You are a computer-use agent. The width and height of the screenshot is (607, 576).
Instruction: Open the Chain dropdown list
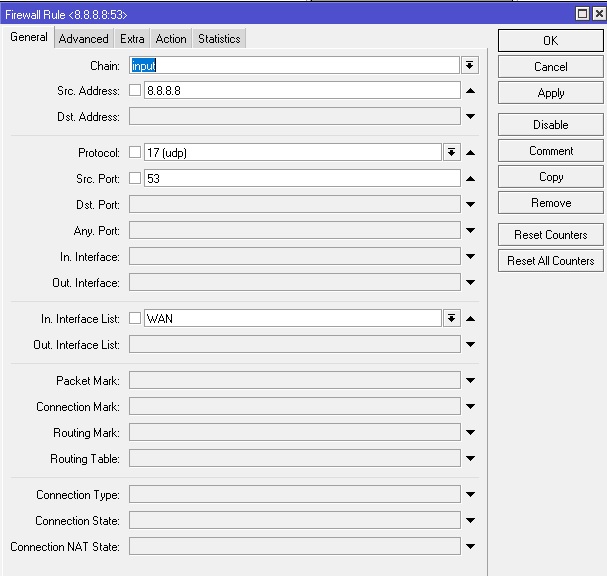coord(470,65)
